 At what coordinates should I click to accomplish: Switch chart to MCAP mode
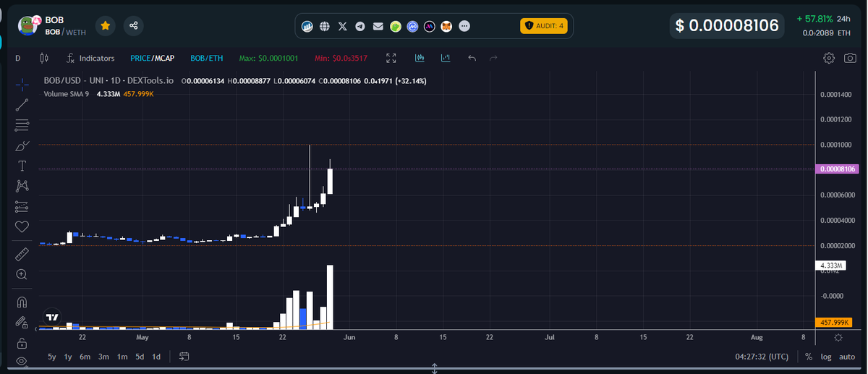click(165, 58)
